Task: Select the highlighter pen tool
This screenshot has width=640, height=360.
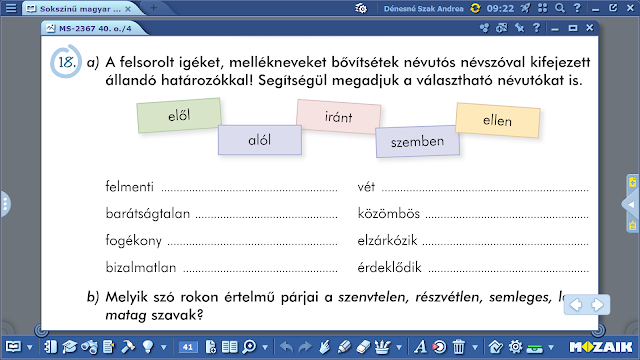Action: pyautogui.click(x=344, y=347)
